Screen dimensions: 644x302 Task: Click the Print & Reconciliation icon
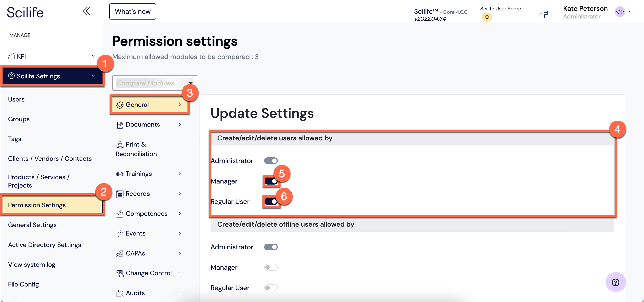pos(120,144)
